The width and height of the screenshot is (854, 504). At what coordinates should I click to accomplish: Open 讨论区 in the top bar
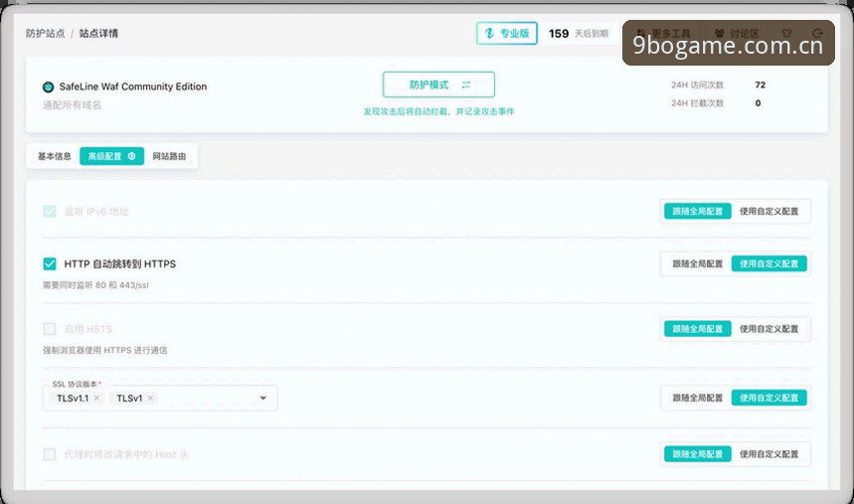(737, 33)
